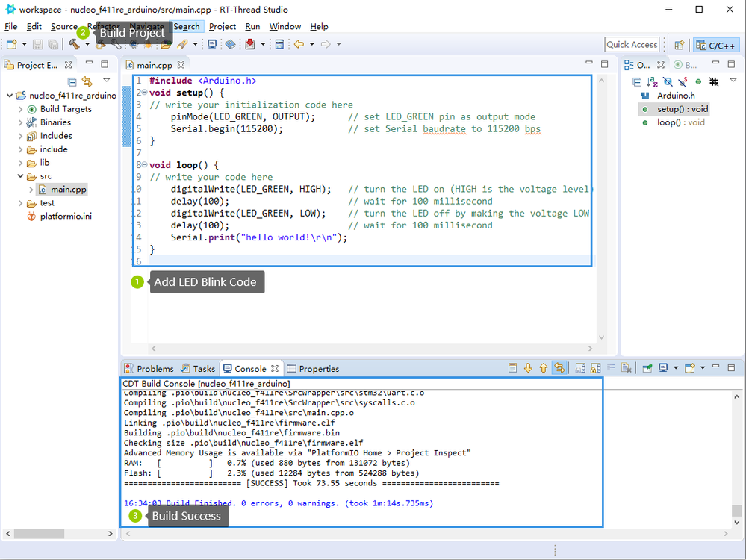Click the Quick Access field
The width and height of the screenshot is (746, 560).
(632, 45)
